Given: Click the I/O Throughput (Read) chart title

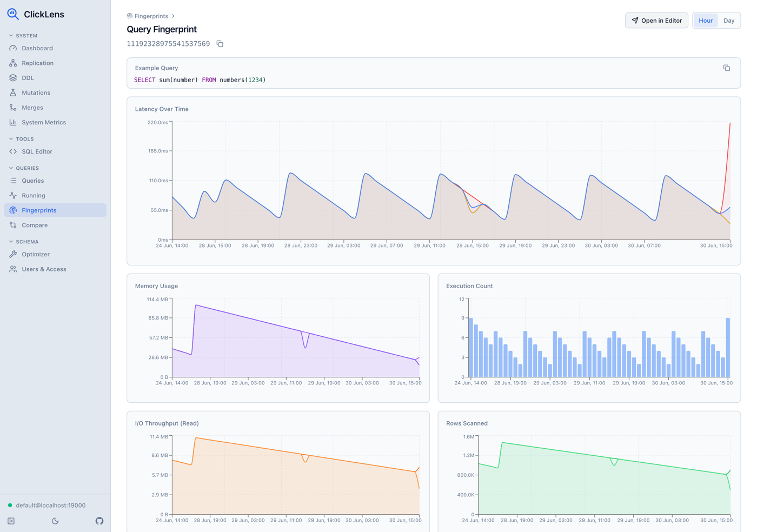Looking at the screenshot, I should pos(167,423).
